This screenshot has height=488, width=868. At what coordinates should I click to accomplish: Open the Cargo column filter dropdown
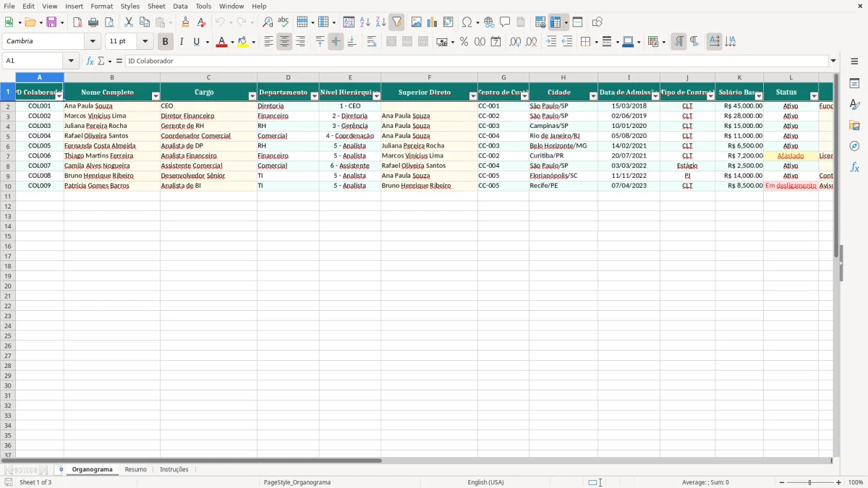252,96
